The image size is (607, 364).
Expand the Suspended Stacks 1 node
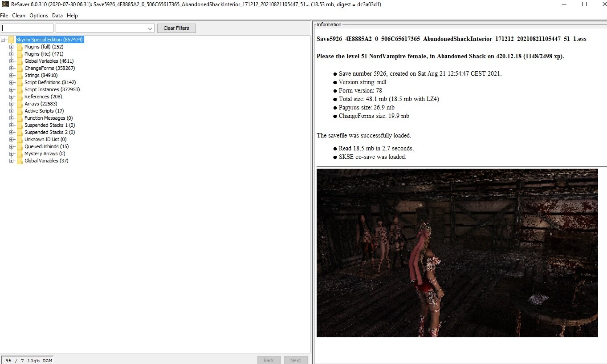(12, 125)
